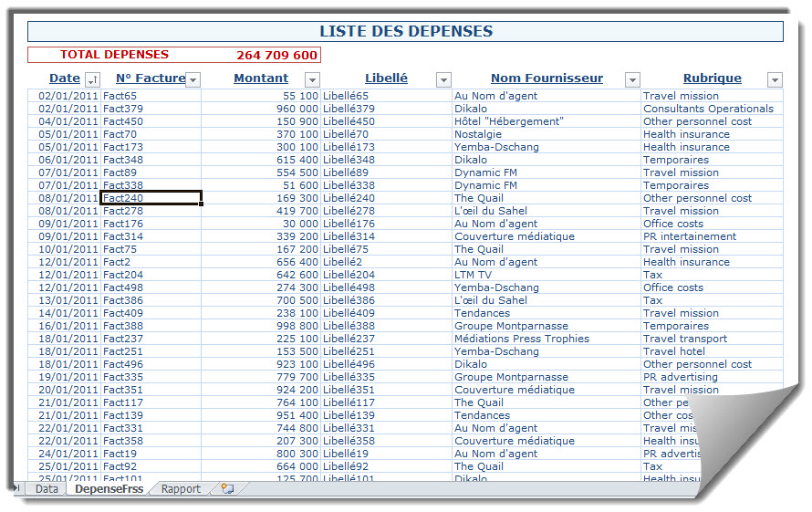Image resolution: width=812 pixels, height=512 pixels.
Task: Select amount cell 51 600
Action: click(x=261, y=185)
